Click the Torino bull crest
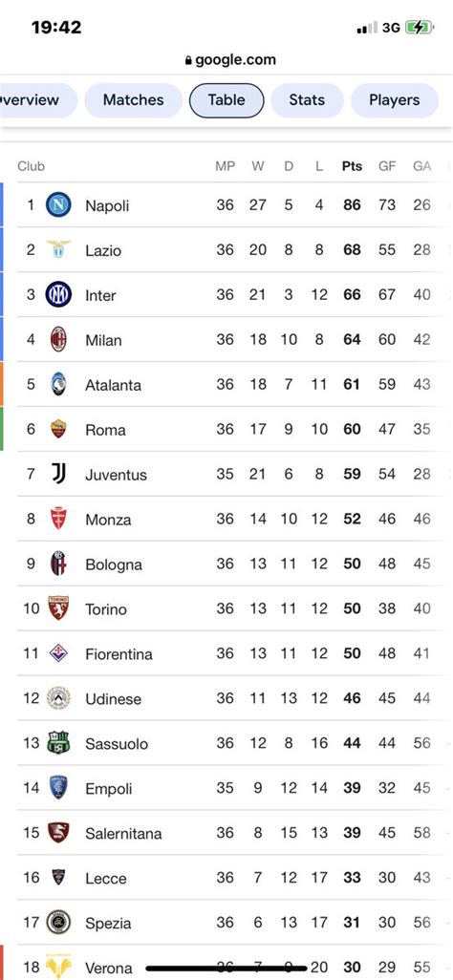 (x=58, y=608)
